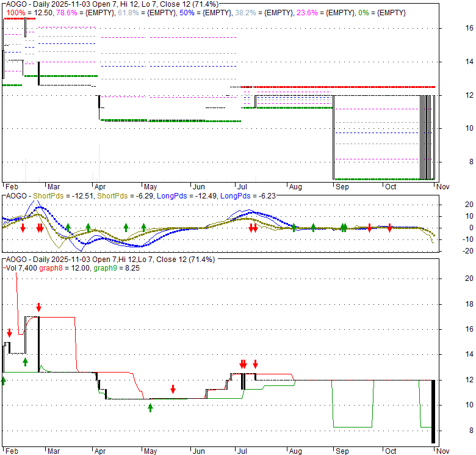Image resolution: width=476 pixels, height=455 pixels.
Task: Click the -20 label on the oscillator axis
Action: [x=468, y=251]
